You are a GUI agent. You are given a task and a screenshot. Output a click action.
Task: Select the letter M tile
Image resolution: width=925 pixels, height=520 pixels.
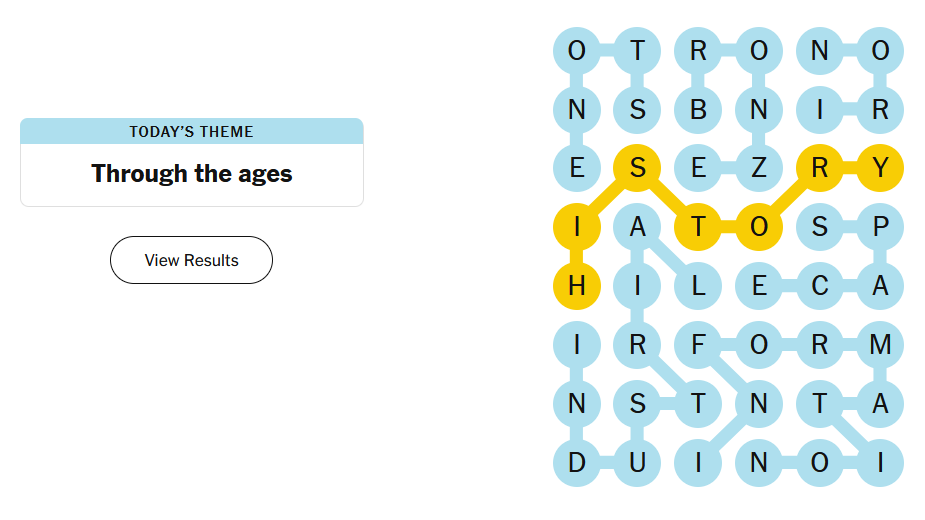click(880, 345)
